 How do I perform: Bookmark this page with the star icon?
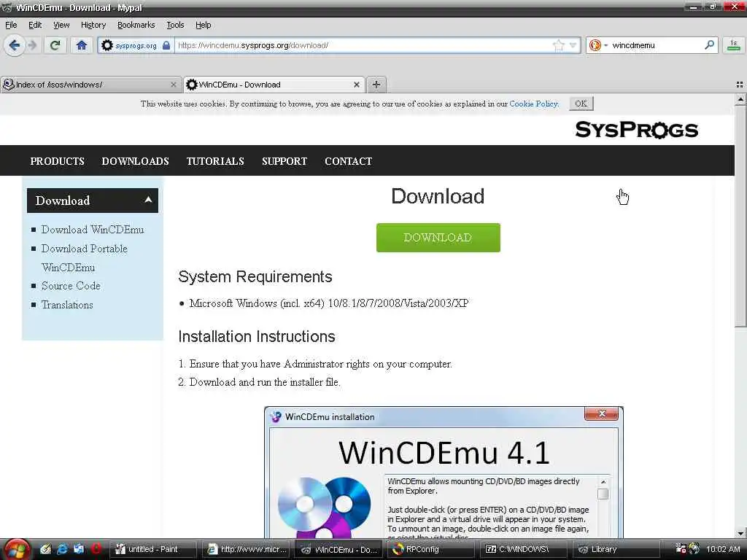click(x=558, y=45)
